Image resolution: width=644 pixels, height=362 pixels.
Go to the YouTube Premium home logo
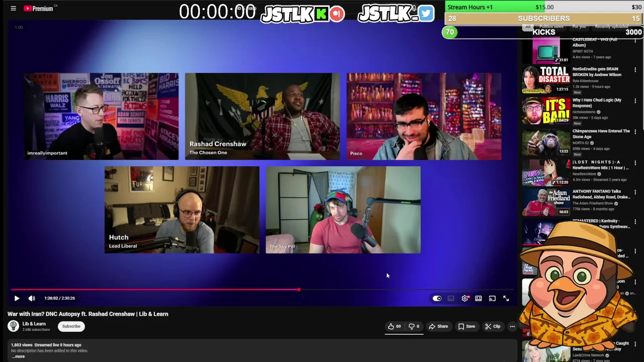38,8
